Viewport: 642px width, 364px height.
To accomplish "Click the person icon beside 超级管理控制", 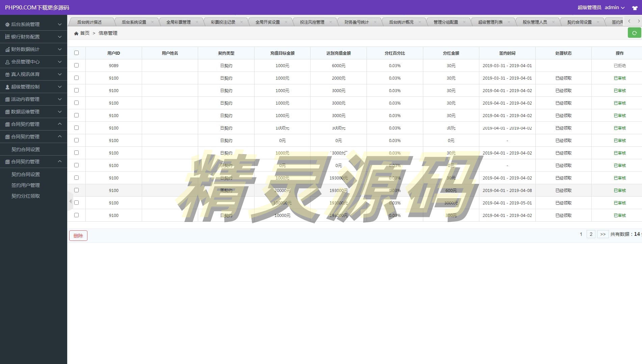I will click(7, 87).
